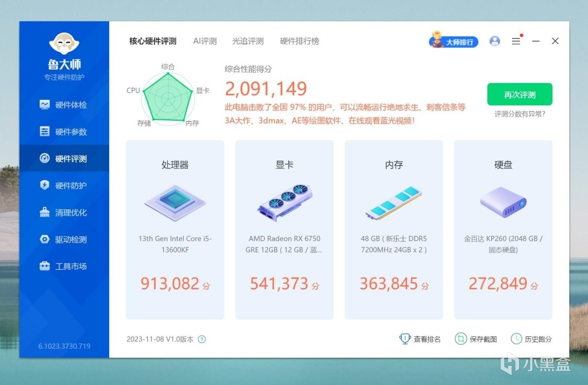
Task: Click the 硬件参数 list icon
Action: (x=45, y=131)
